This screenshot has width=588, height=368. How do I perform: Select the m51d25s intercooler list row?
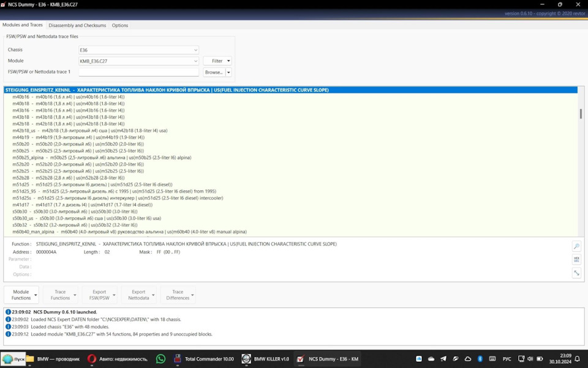[x=290, y=198]
